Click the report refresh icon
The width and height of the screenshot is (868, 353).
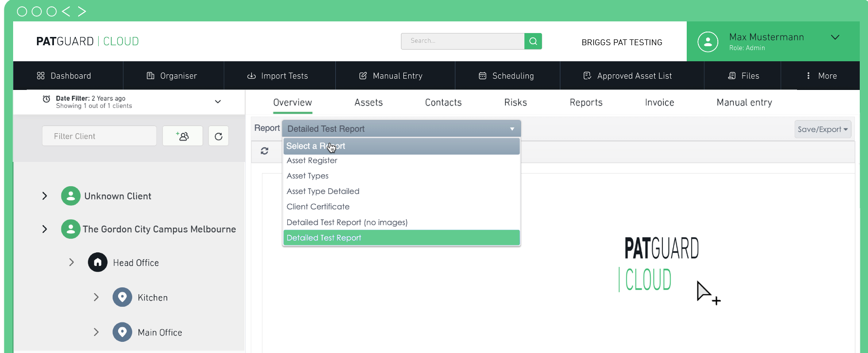tap(264, 151)
